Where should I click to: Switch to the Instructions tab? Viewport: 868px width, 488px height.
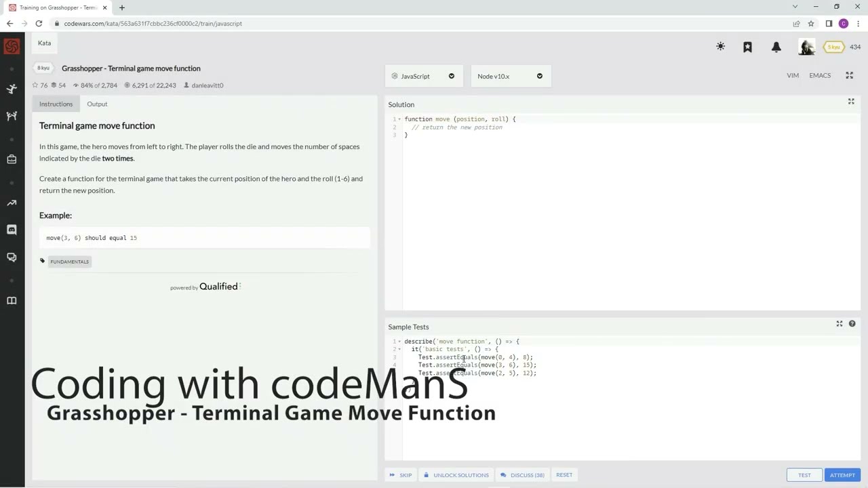pyautogui.click(x=56, y=104)
